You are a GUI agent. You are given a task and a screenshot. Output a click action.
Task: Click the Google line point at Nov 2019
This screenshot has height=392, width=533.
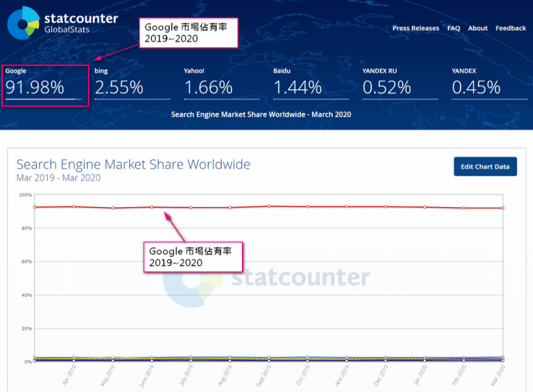click(347, 206)
